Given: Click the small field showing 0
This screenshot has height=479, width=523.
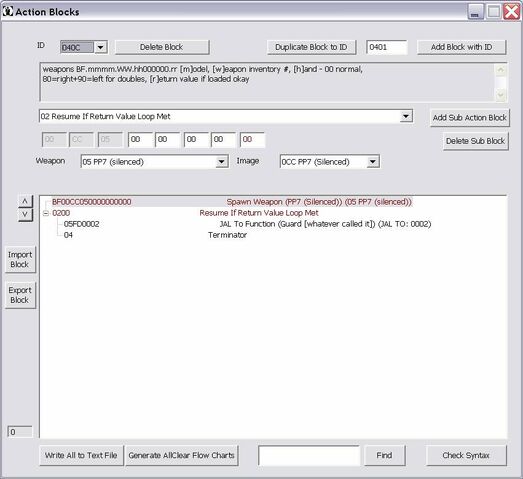Looking at the screenshot, I should click(20, 432).
